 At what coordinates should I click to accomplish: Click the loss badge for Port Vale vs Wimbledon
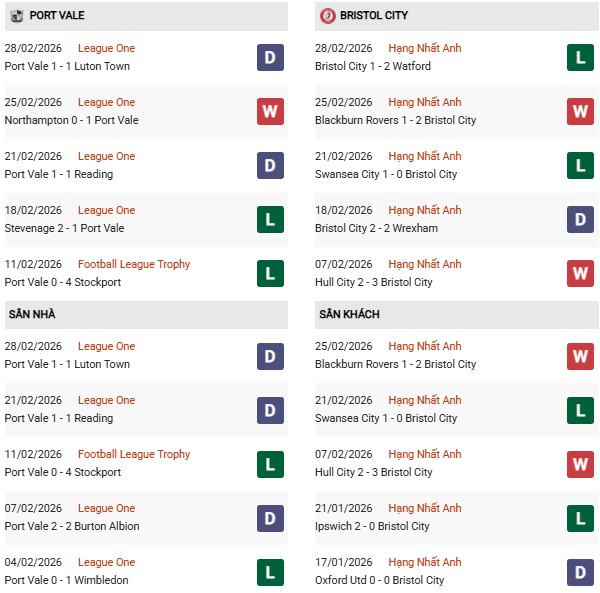tap(270, 572)
